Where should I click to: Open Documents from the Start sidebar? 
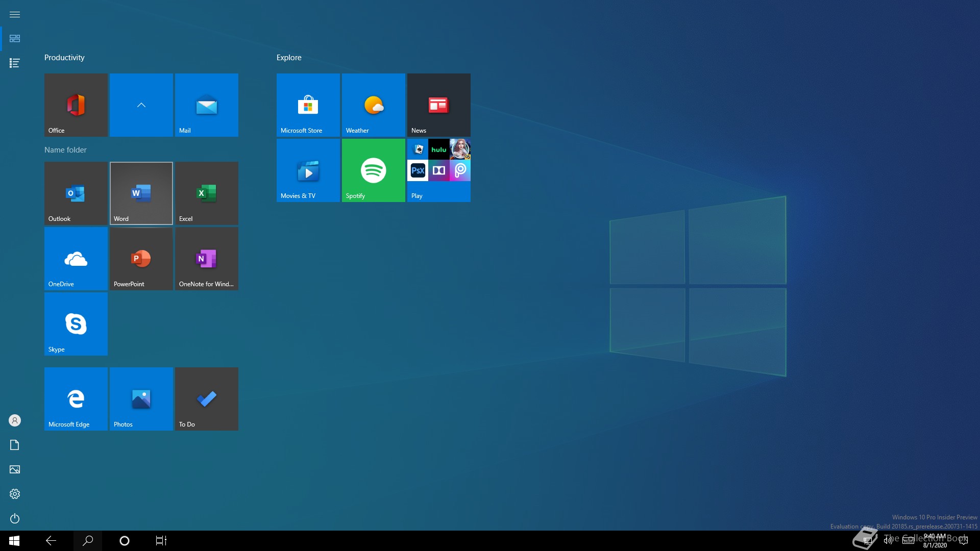(15, 445)
